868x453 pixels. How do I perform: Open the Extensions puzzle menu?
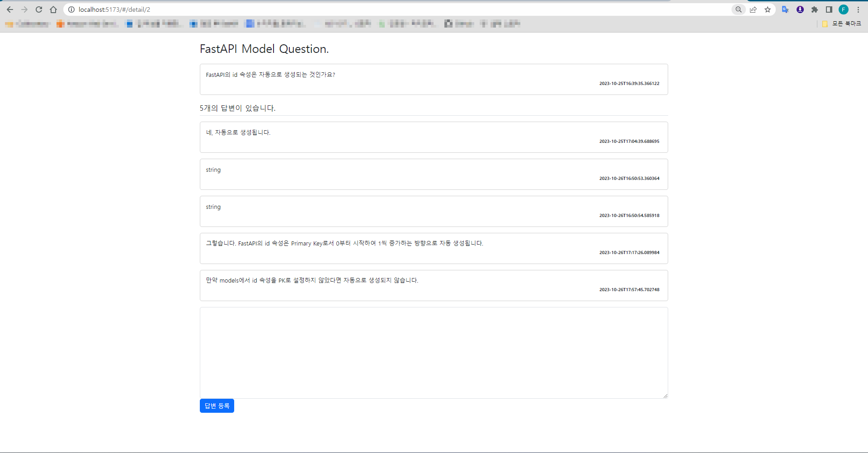pyautogui.click(x=815, y=9)
